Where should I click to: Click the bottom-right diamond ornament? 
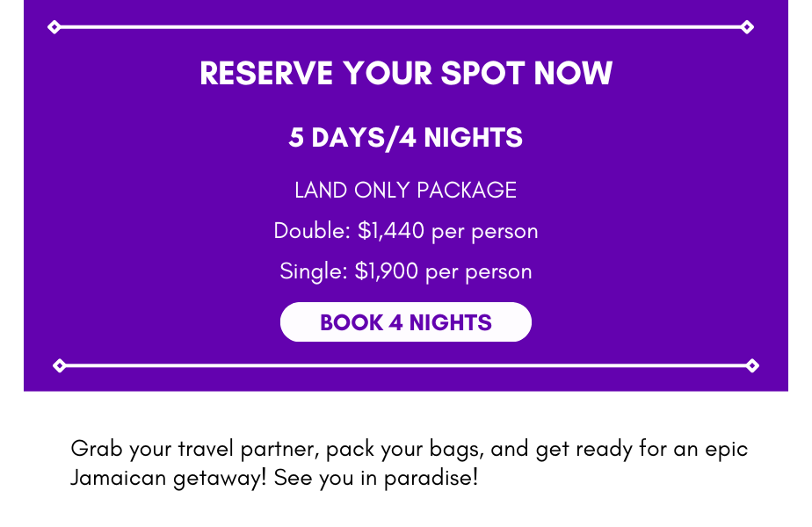[x=752, y=366]
